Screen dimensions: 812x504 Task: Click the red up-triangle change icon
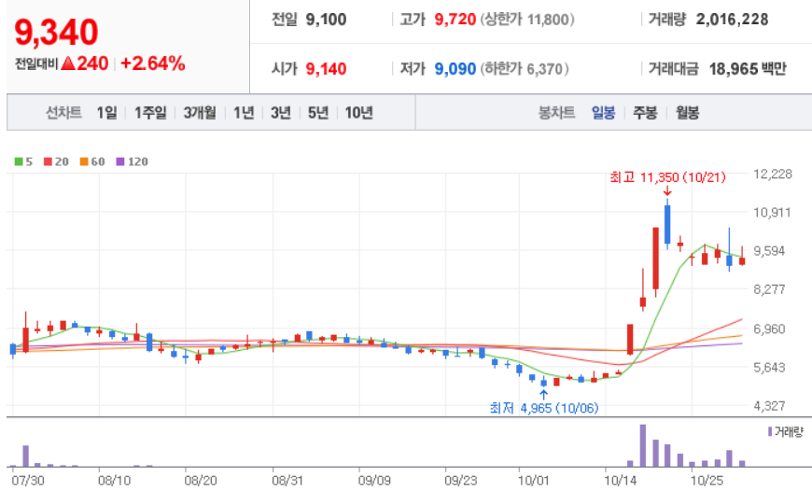[x=68, y=63]
